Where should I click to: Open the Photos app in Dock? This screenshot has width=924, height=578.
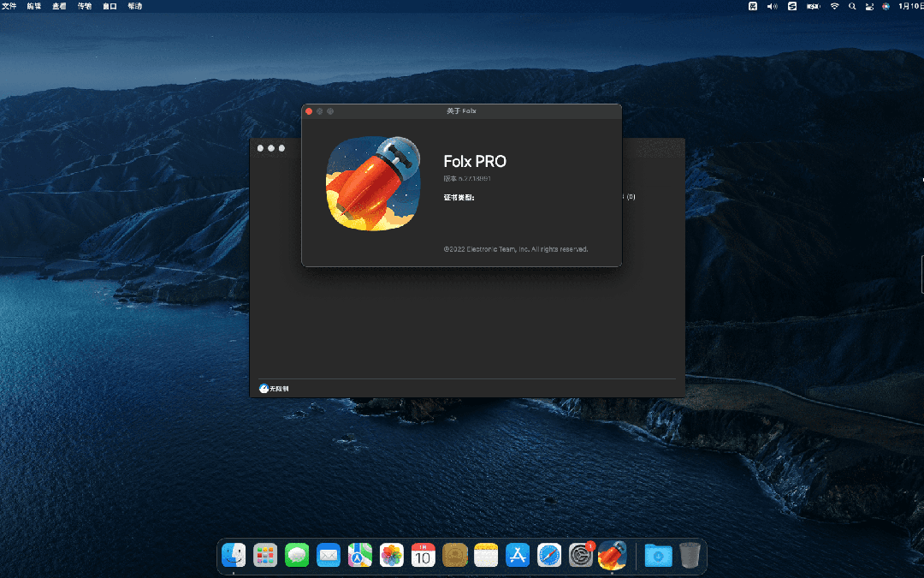pyautogui.click(x=392, y=555)
